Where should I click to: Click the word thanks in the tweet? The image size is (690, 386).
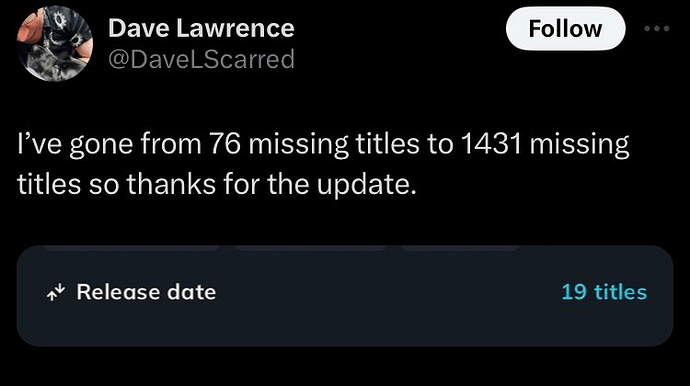[x=172, y=184]
